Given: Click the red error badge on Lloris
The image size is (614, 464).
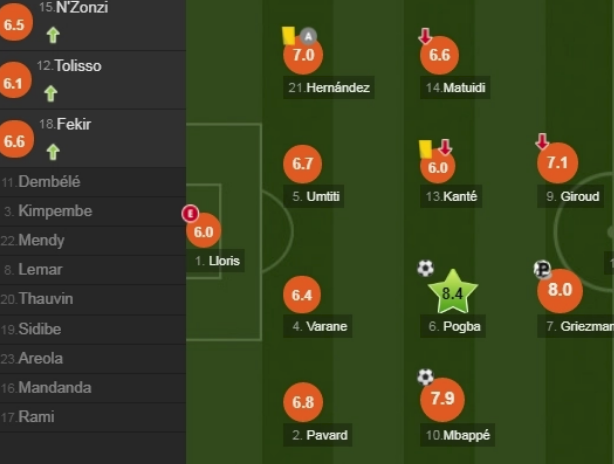Looking at the screenshot, I should [x=190, y=214].
